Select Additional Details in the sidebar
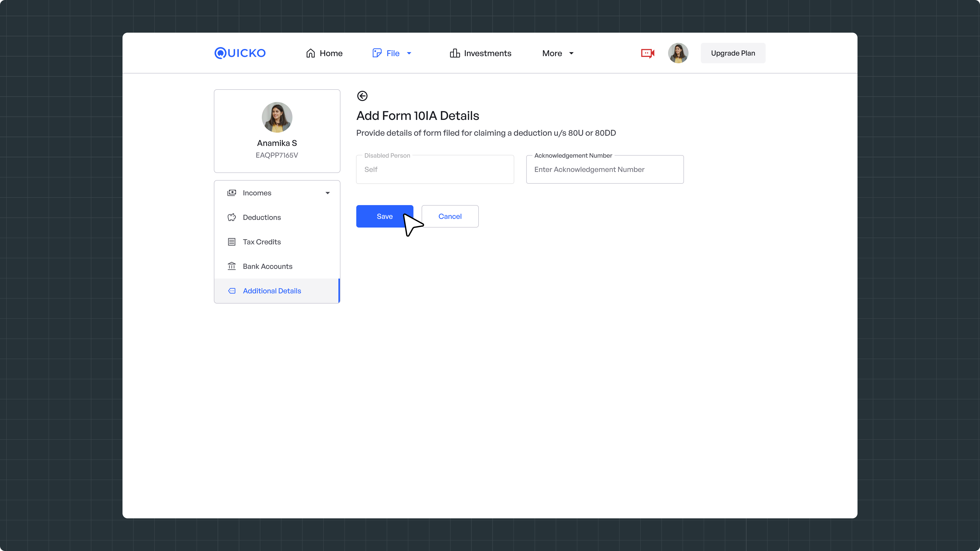 [x=277, y=291]
